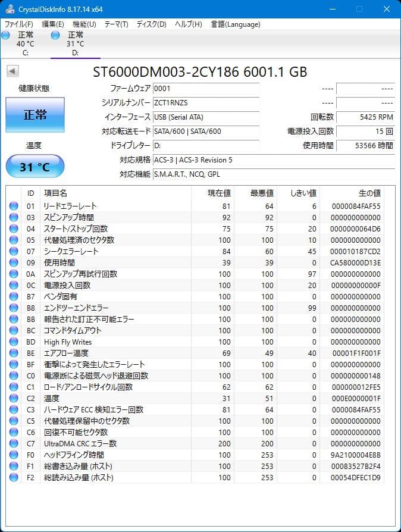Screen dimensions: 401x532
Task: Open the 言語(Language) menu
Action: 236,24
